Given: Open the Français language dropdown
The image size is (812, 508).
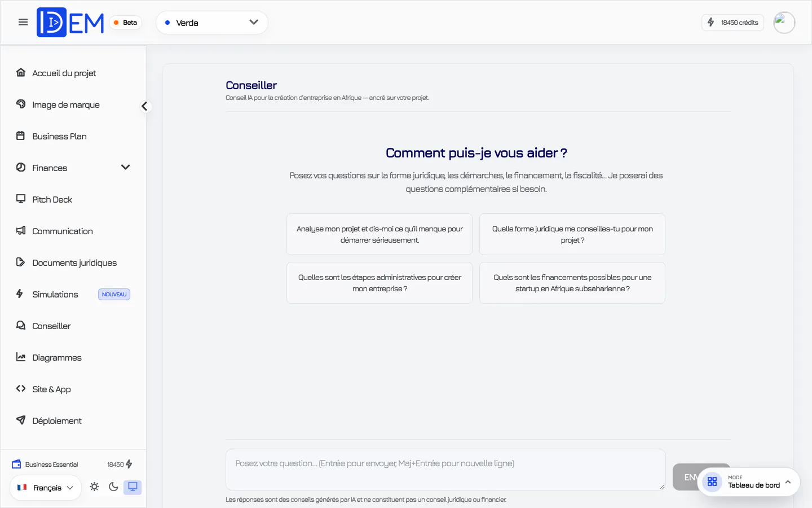Looking at the screenshot, I should pos(46,488).
